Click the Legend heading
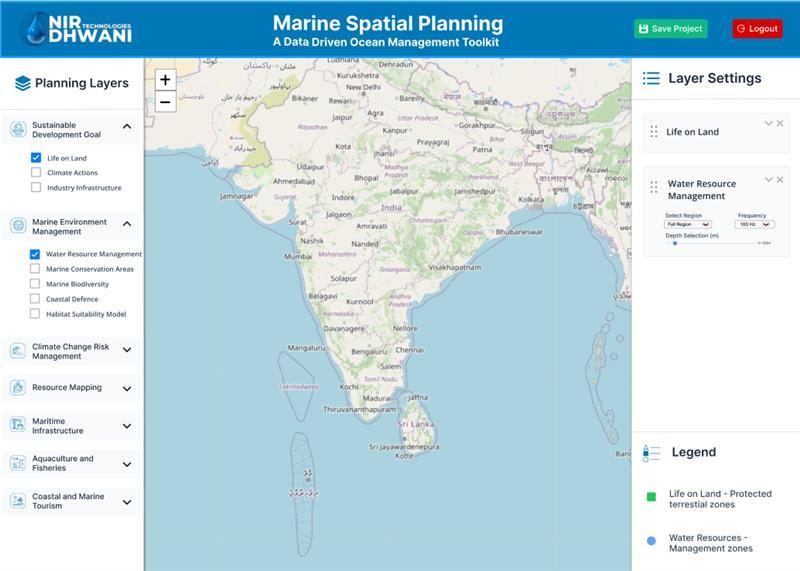800x571 pixels. (693, 452)
